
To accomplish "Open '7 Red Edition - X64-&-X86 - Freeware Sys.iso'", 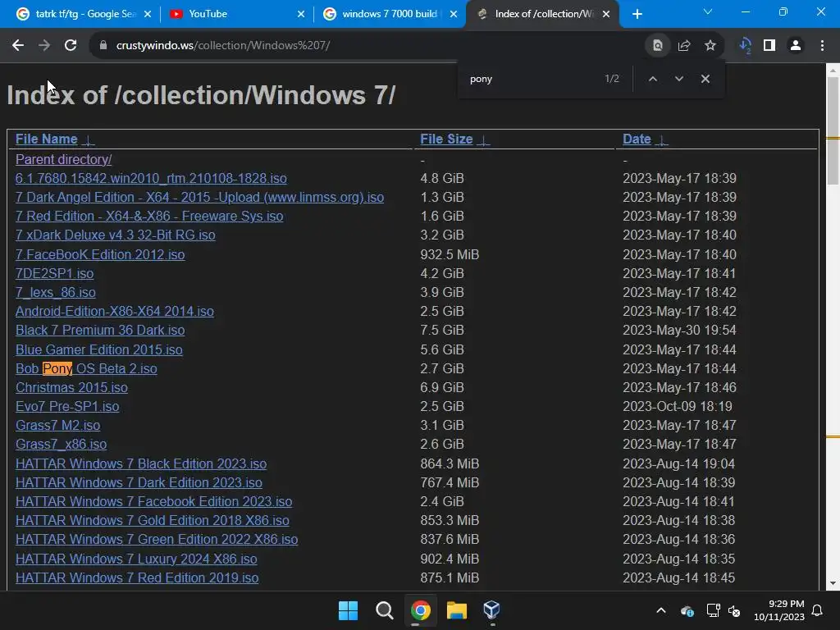I will [149, 216].
